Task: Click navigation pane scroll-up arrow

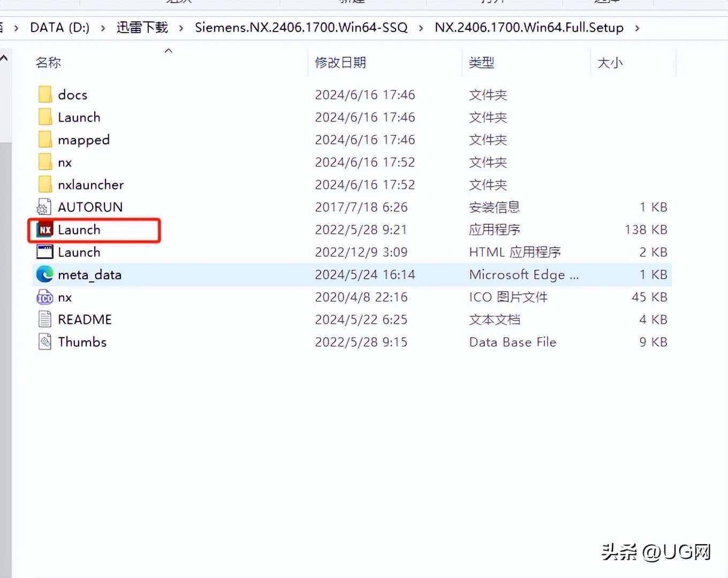Action: click(x=4, y=57)
